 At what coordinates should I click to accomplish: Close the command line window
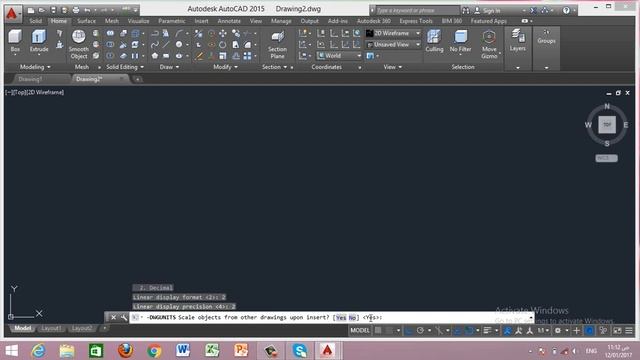click(113, 317)
